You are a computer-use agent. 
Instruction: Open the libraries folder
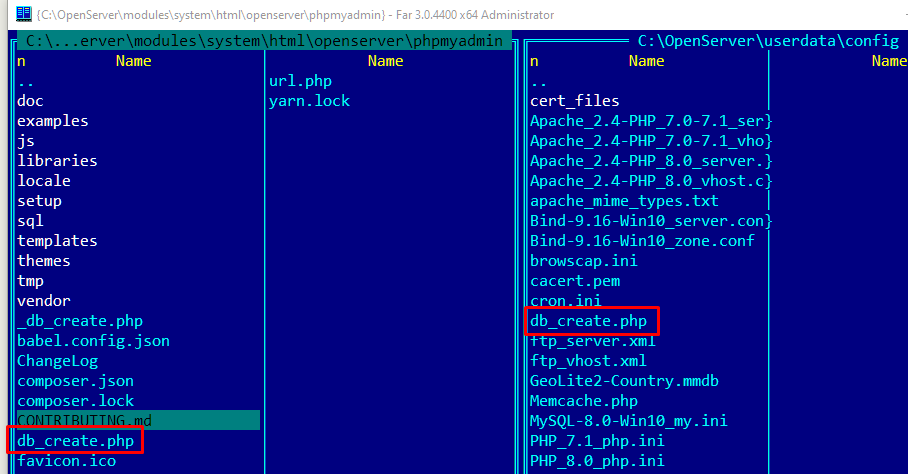[x=57, y=161]
